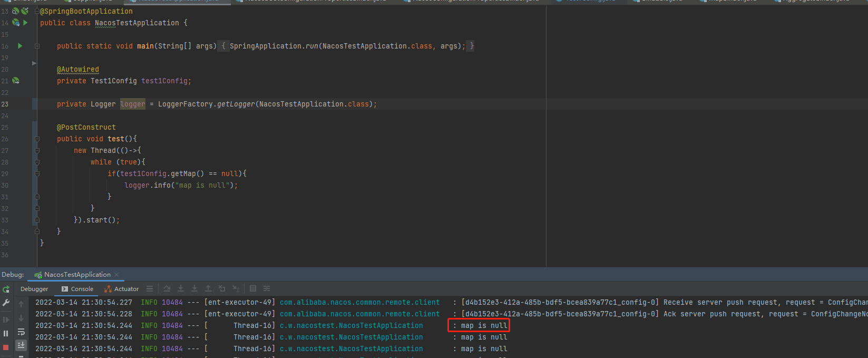Click the @PostConstruct annotation
The image size is (868, 358).
(x=86, y=127)
